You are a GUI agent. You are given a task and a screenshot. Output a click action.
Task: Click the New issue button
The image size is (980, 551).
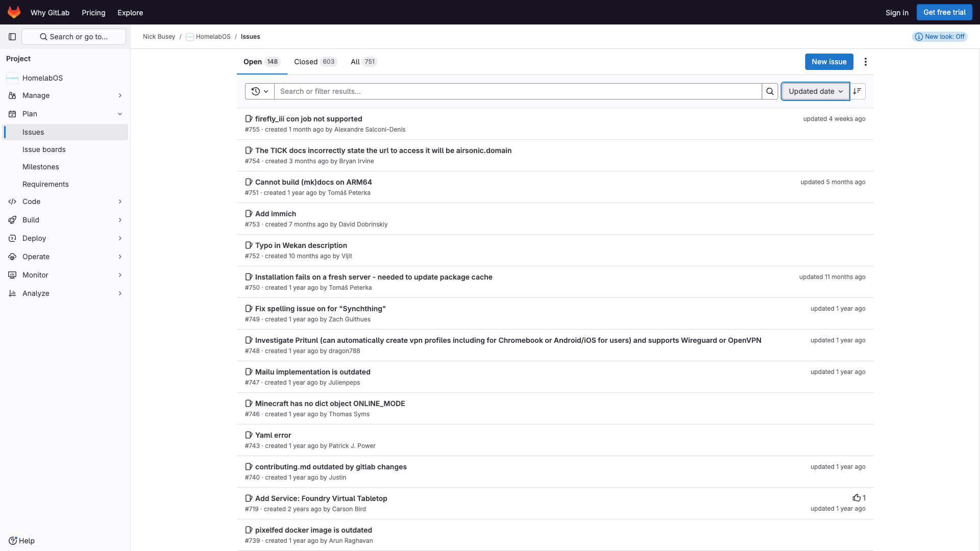[828, 62]
